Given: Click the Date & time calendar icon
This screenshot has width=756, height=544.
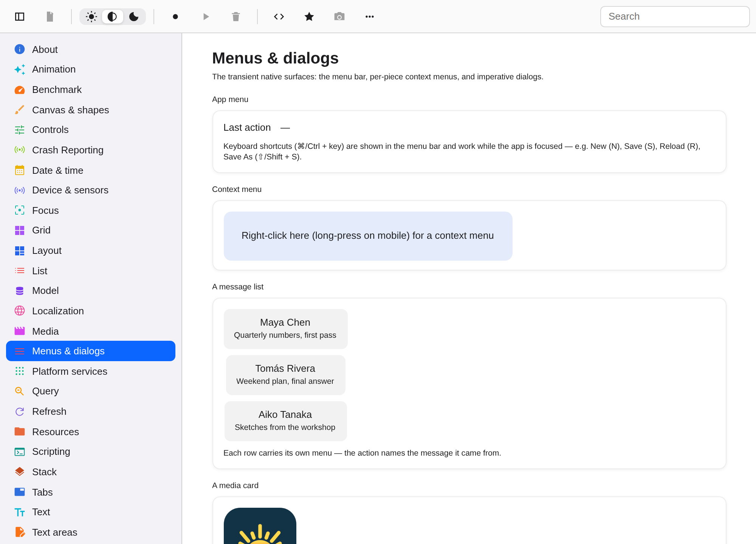Looking at the screenshot, I should coord(20,170).
